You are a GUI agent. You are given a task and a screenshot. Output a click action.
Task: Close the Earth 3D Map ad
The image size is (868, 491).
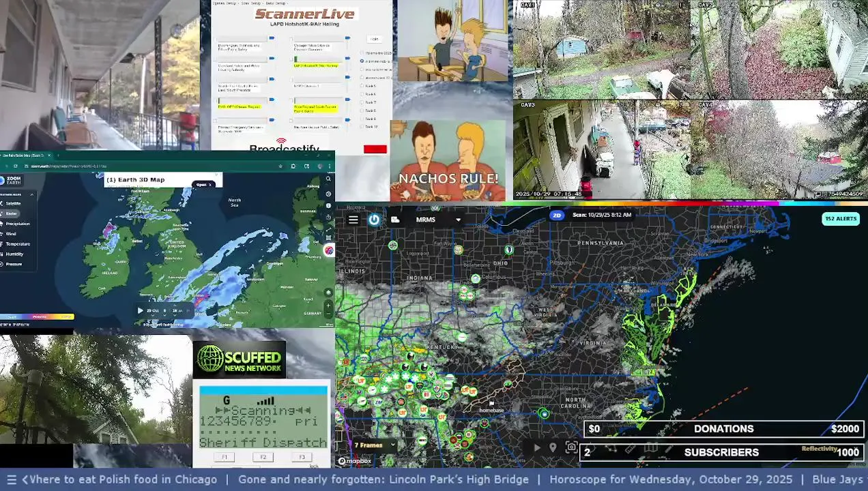point(217,175)
